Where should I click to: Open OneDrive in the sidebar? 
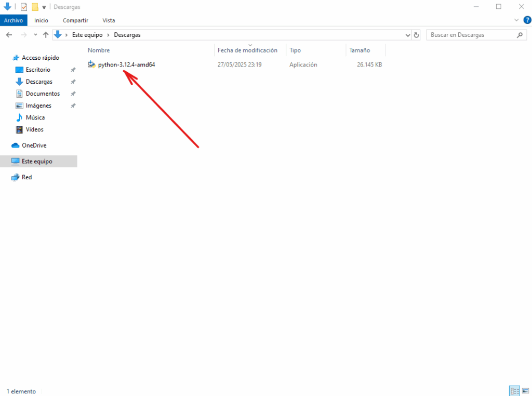(34, 145)
